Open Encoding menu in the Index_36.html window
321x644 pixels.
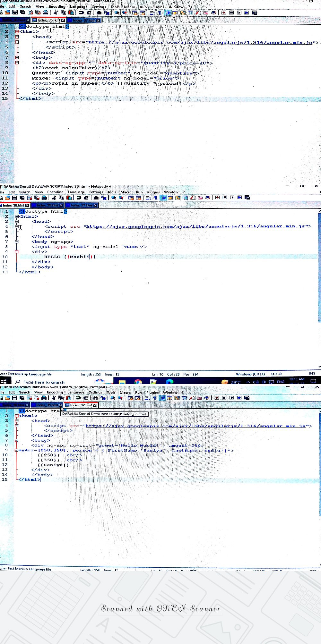pos(55,192)
